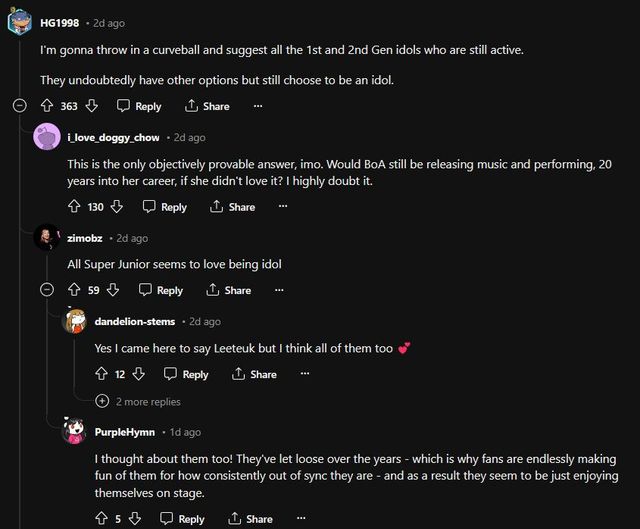
Task: Collapse zimobz's reply thread
Action: point(46,290)
